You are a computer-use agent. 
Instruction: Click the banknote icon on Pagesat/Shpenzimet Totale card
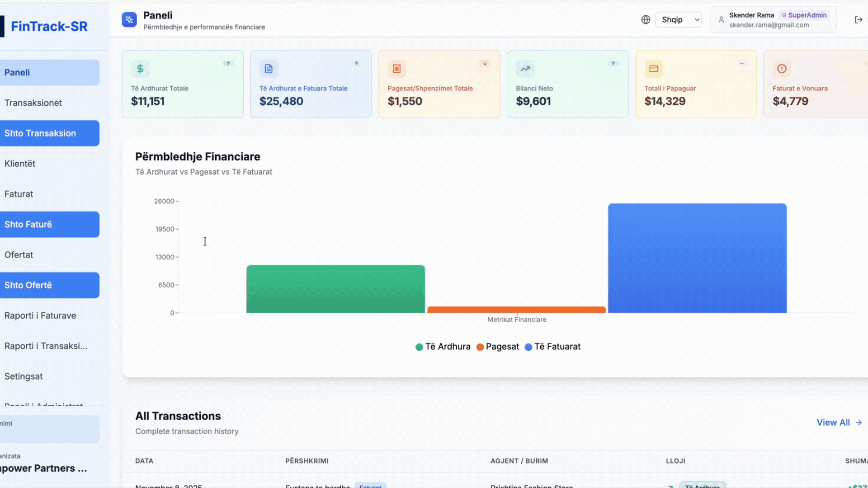coord(396,69)
